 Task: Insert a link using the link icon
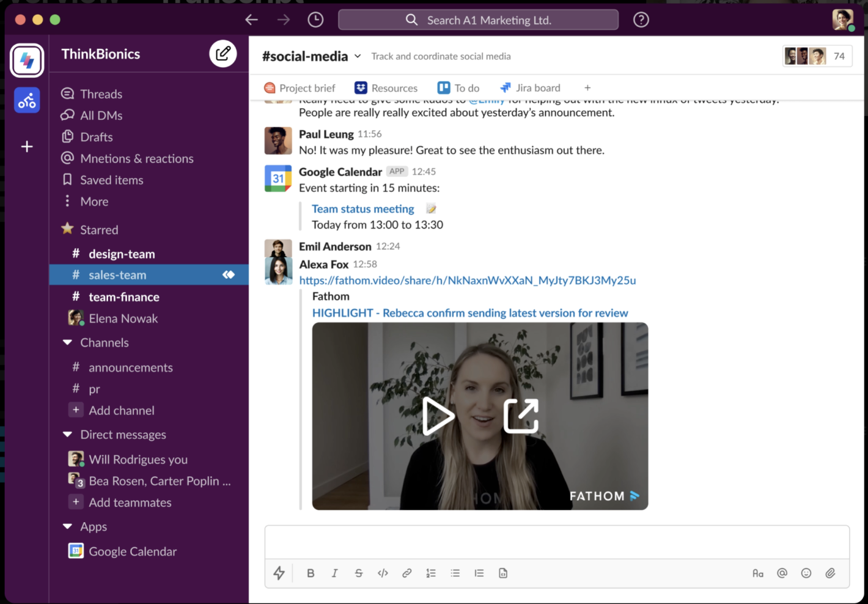(x=406, y=573)
